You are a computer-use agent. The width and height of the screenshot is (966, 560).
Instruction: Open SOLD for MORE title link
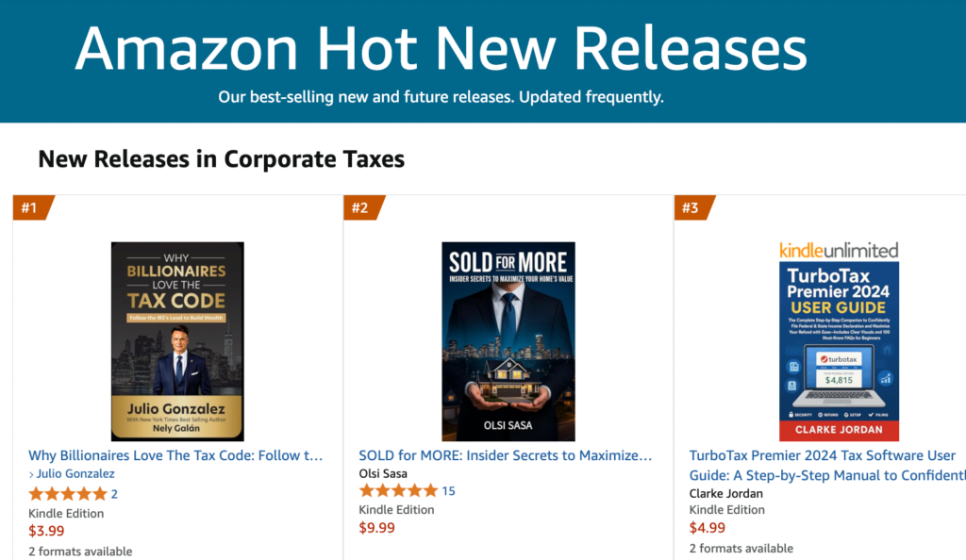click(x=506, y=455)
